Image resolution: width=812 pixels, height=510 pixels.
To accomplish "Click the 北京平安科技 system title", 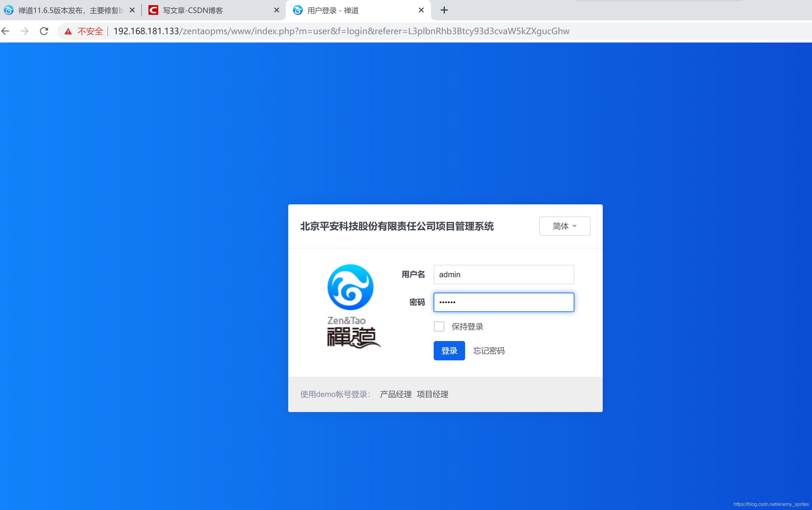I will point(397,226).
